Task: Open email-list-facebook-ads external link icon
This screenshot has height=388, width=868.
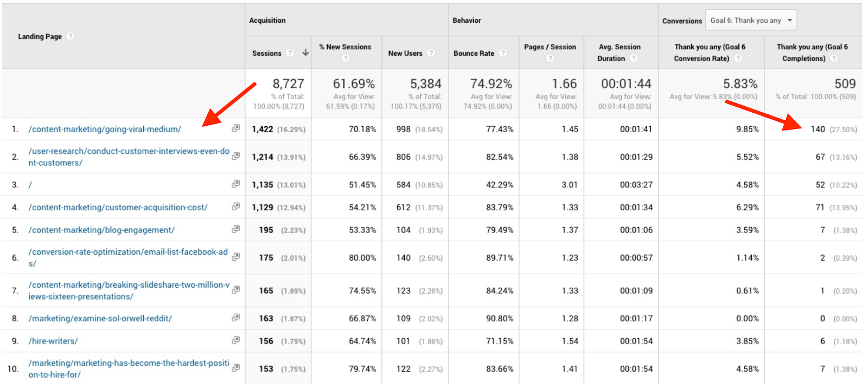Action: pos(235,257)
